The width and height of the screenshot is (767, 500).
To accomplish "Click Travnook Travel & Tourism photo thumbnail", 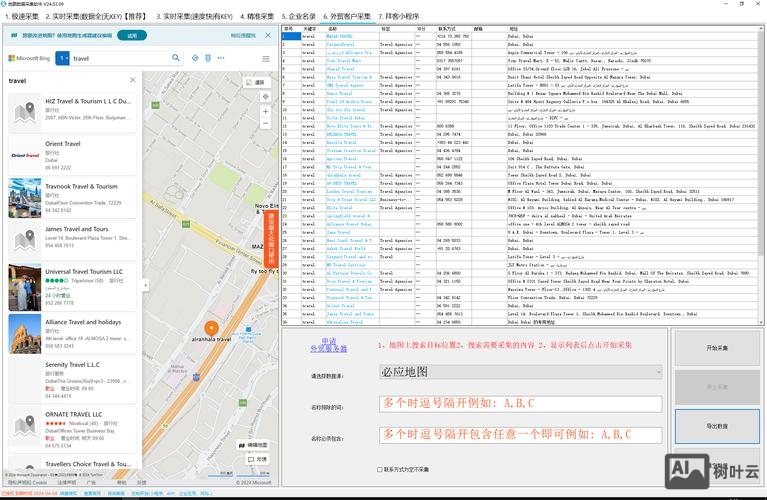I will pyautogui.click(x=25, y=198).
